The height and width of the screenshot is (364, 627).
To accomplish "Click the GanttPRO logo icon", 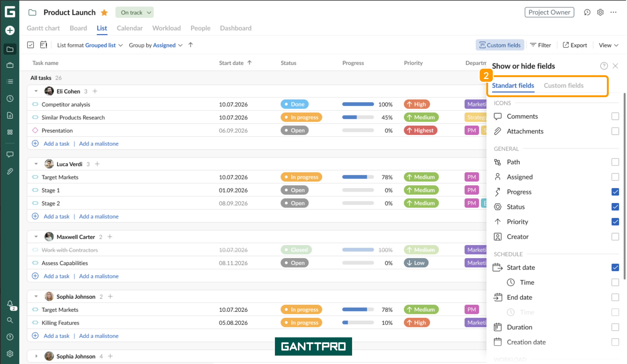I will click(x=10, y=12).
